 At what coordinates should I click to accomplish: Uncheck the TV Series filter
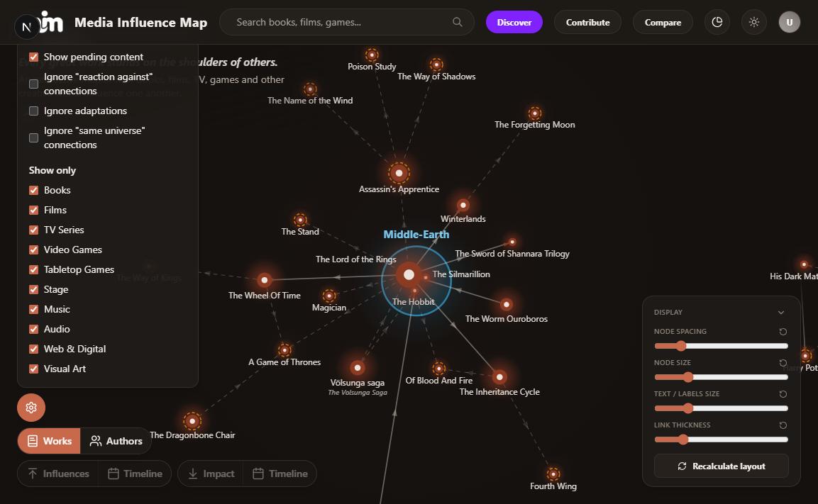click(34, 230)
